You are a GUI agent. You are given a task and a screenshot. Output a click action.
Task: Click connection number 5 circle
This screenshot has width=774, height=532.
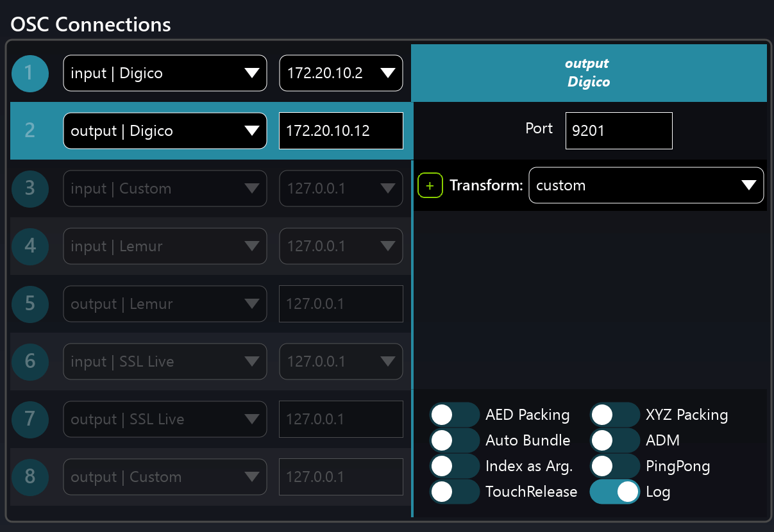(x=30, y=304)
